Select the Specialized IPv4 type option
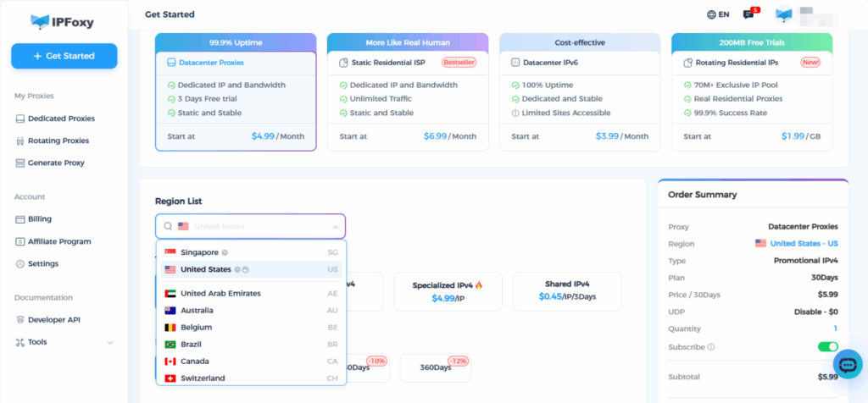The height and width of the screenshot is (403, 868). click(x=448, y=291)
